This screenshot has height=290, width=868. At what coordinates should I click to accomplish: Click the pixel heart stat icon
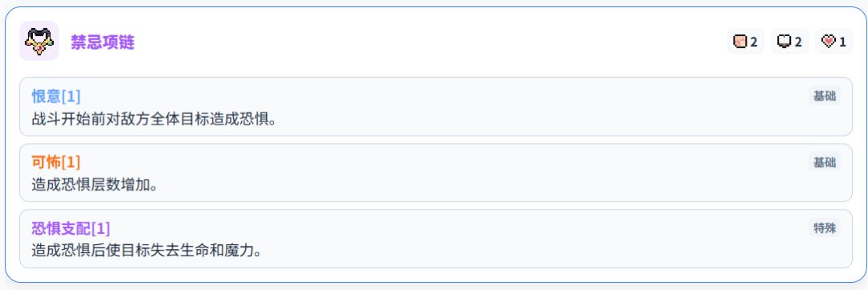point(828,42)
